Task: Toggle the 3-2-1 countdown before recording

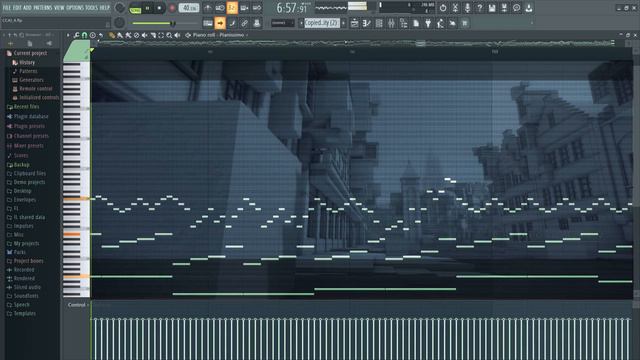Action: pos(232,8)
